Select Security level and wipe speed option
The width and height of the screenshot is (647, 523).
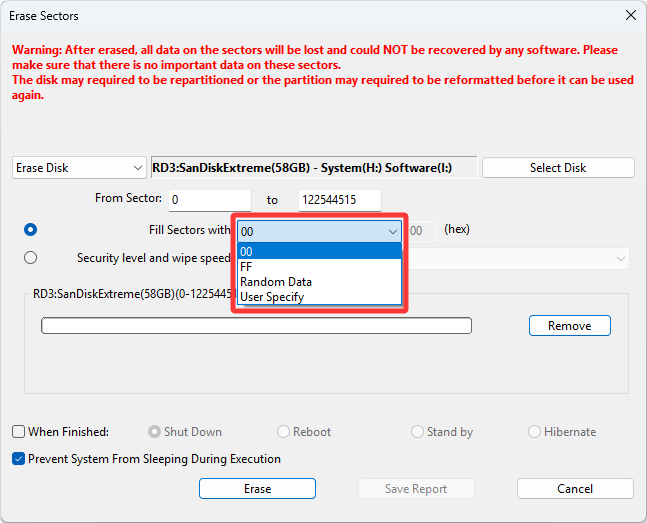[x=30, y=258]
